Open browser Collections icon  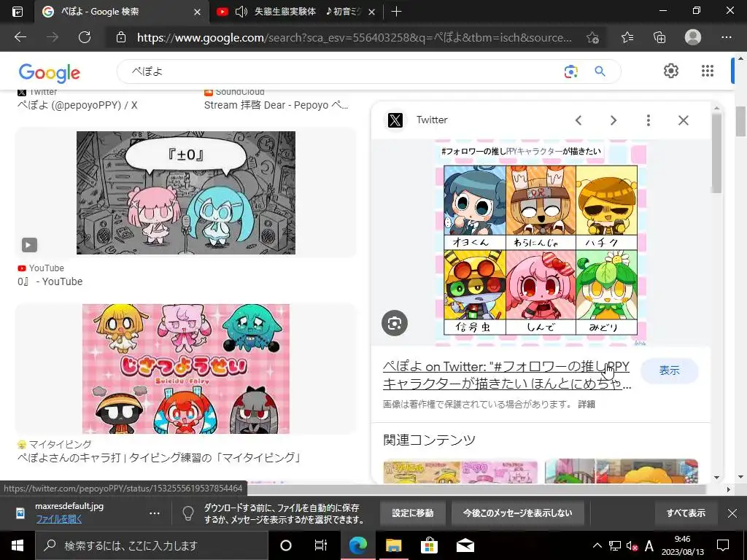click(x=659, y=37)
